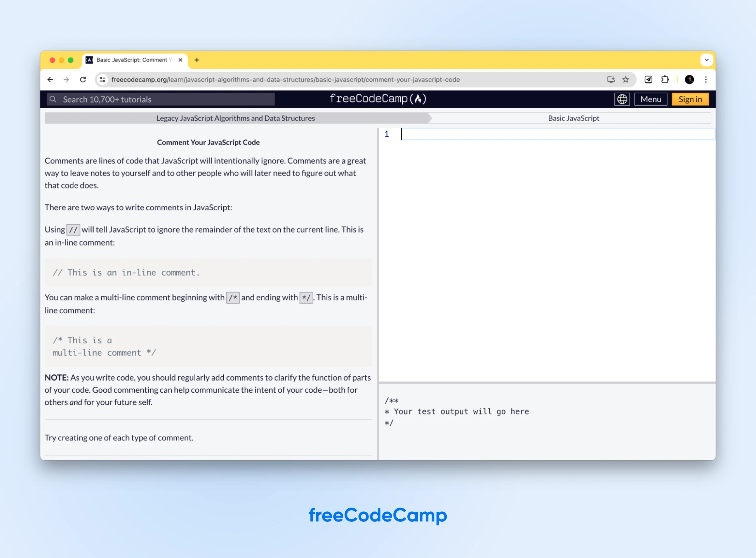Select the Menu button
The height and width of the screenshot is (558, 756).
point(651,99)
